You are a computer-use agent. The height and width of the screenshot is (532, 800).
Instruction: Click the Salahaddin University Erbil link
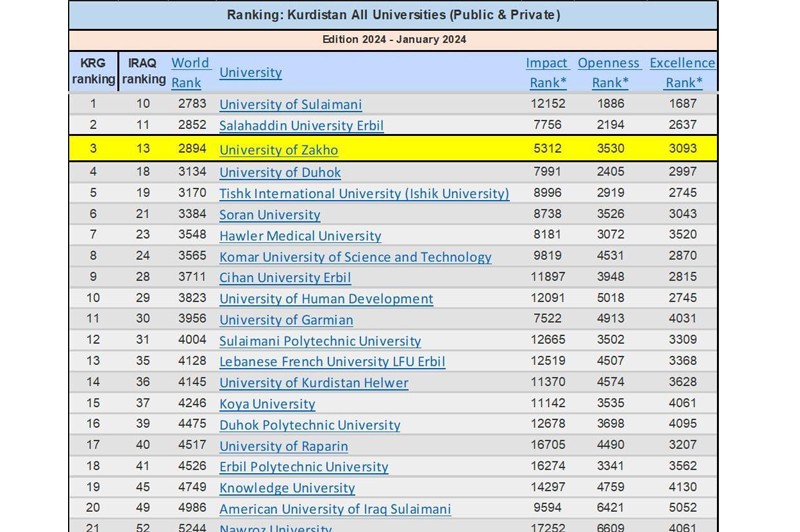(x=301, y=126)
